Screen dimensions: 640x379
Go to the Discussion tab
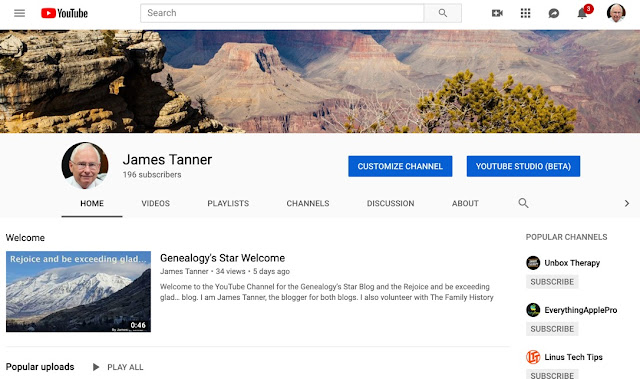pos(391,204)
